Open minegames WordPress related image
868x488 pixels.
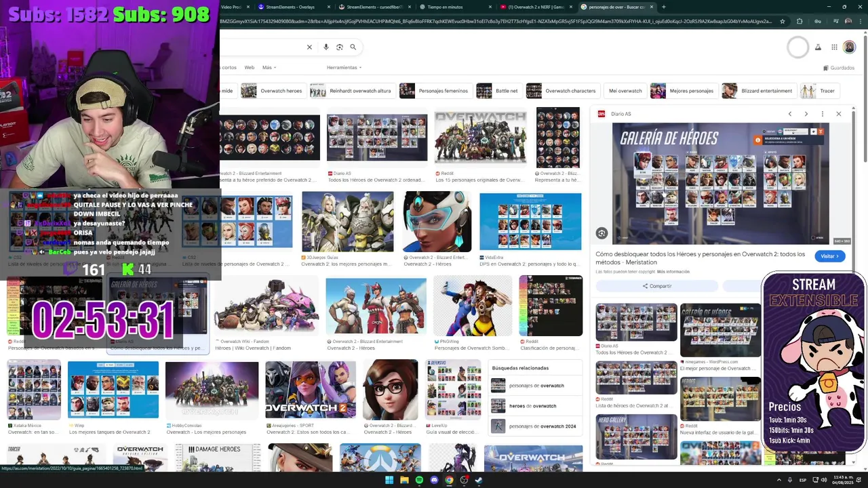pyautogui.click(x=720, y=330)
